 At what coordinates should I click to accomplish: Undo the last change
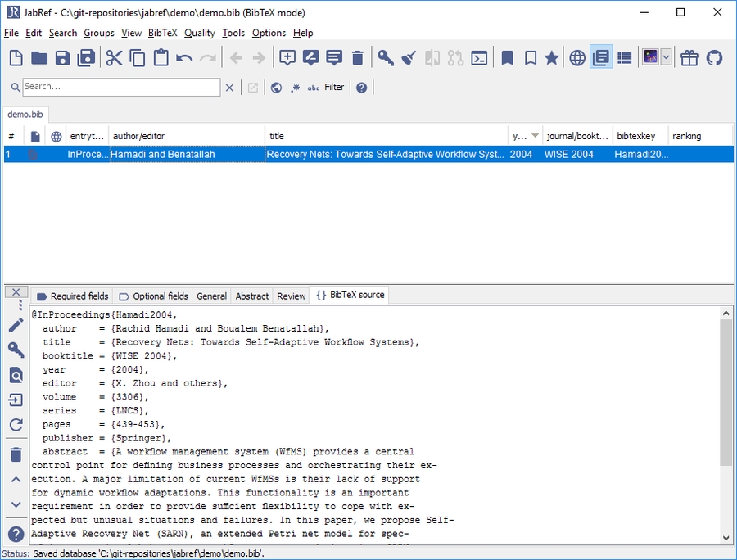click(185, 57)
